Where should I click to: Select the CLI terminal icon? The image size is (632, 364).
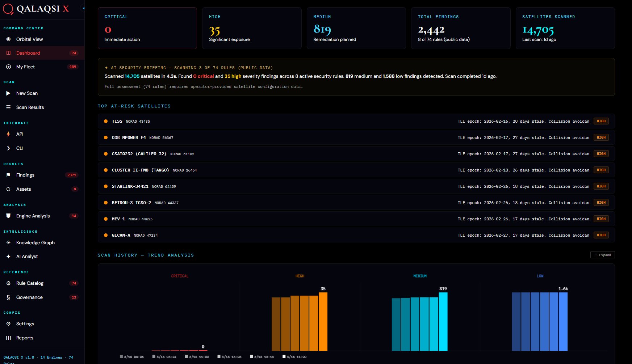tap(8, 148)
